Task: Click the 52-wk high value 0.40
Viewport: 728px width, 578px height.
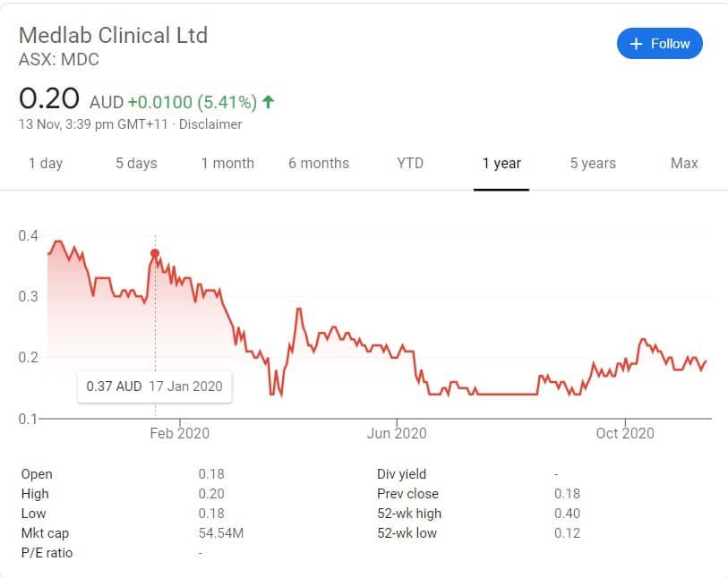Action: pyautogui.click(x=567, y=514)
